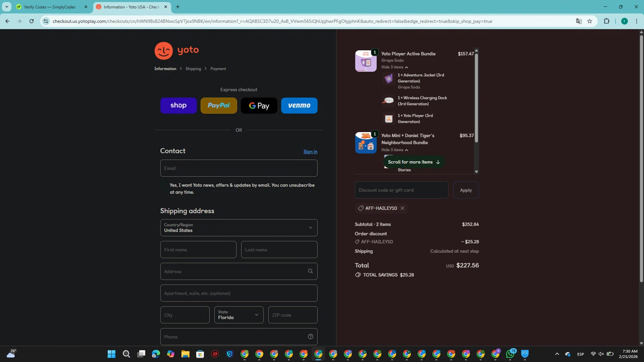This screenshot has height=362, width=644.
Task: Click the First name field
Action: point(198,250)
